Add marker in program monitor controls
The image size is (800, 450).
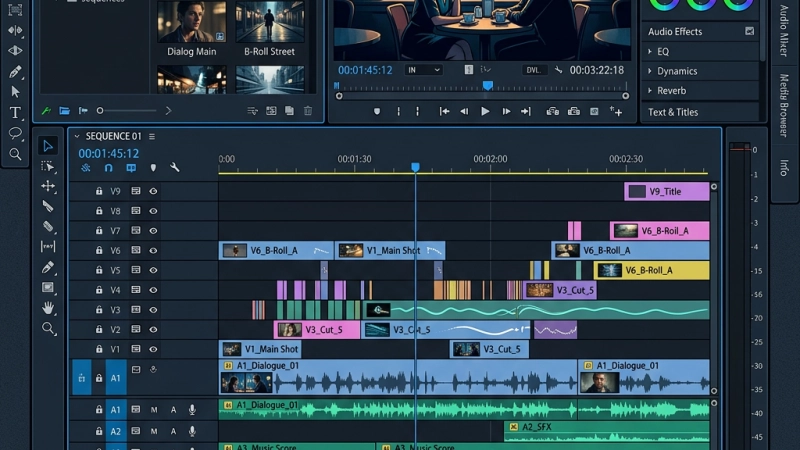[377, 111]
